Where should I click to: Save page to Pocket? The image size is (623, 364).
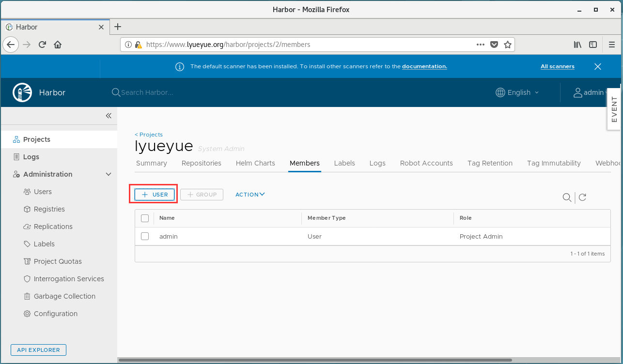tap(494, 45)
